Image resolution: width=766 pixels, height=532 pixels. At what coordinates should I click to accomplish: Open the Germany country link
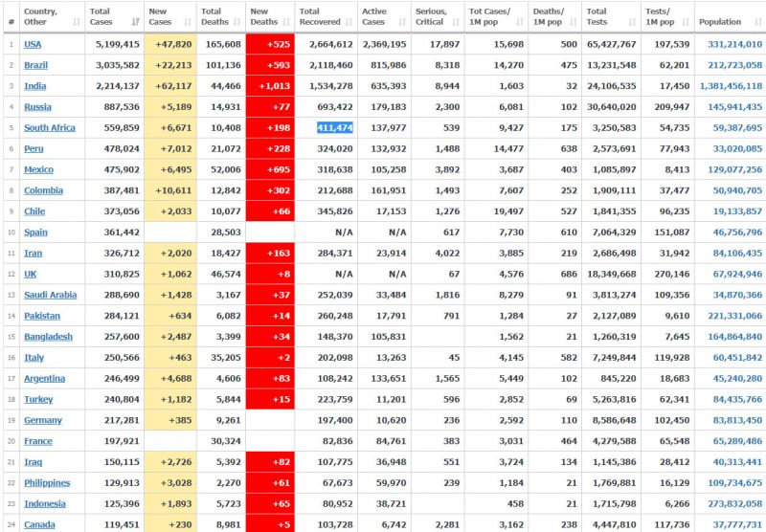pos(43,420)
